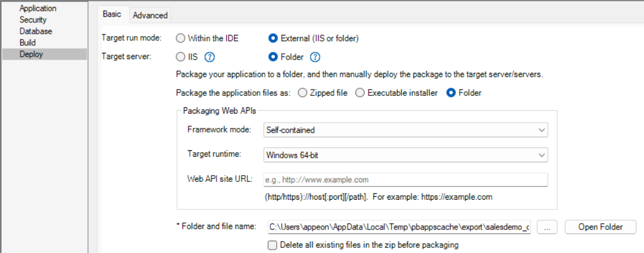Click the Web API site URL field
Screen dimensions: 644x253
click(405, 180)
